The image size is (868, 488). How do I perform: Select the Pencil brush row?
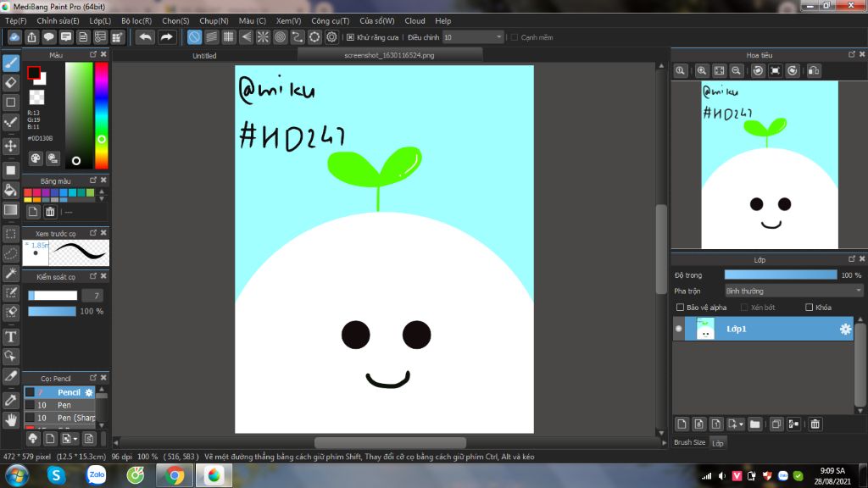[60, 392]
